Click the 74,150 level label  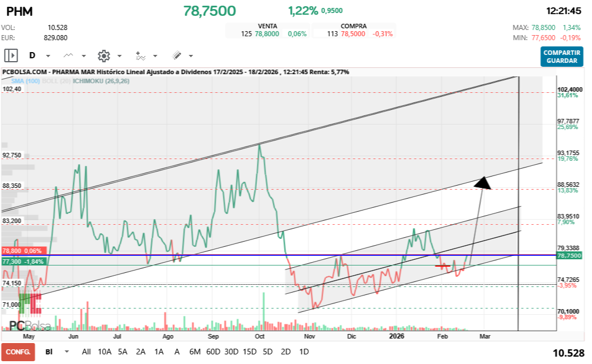[12, 283]
